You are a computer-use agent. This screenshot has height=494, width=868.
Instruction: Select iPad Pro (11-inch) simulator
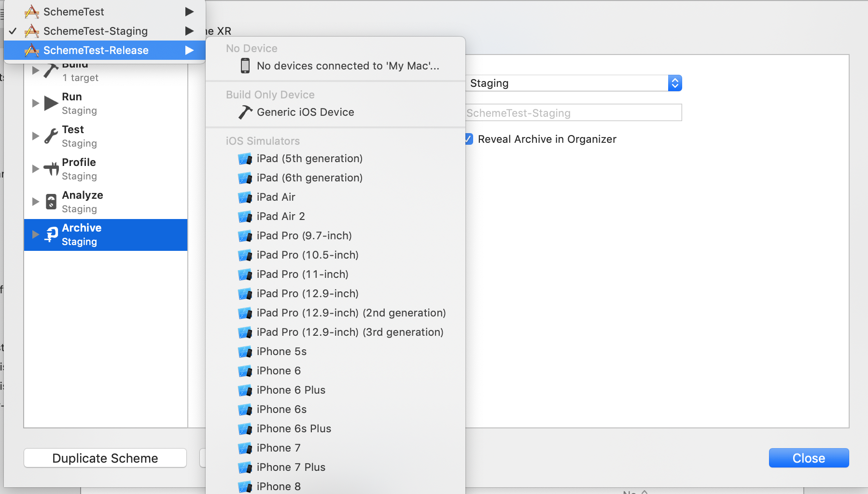(302, 274)
